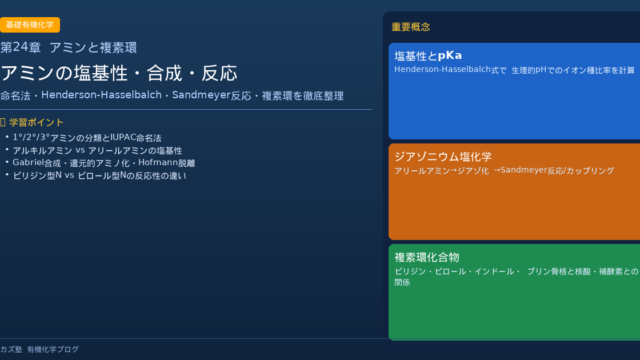Viewport: 640px width, 360px height.
Task: Click the 学習ポイント heading icon
Action: [x=3, y=122]
